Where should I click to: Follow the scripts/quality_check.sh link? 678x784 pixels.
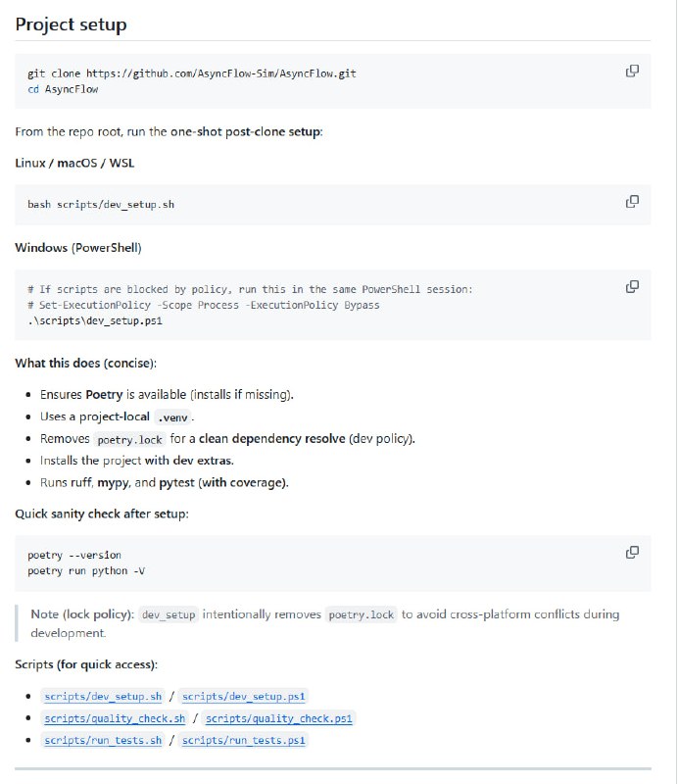pyautogui.click(x=115, y=718)
